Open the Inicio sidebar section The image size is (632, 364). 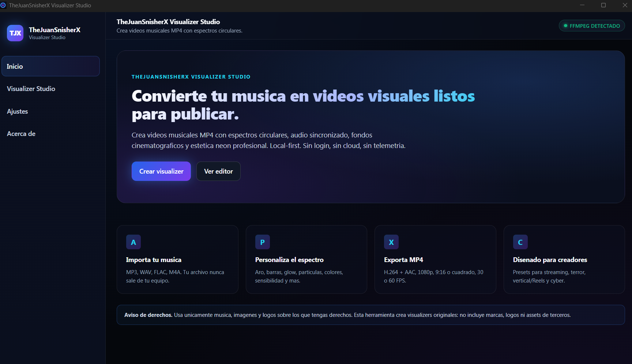coord(50,66)
